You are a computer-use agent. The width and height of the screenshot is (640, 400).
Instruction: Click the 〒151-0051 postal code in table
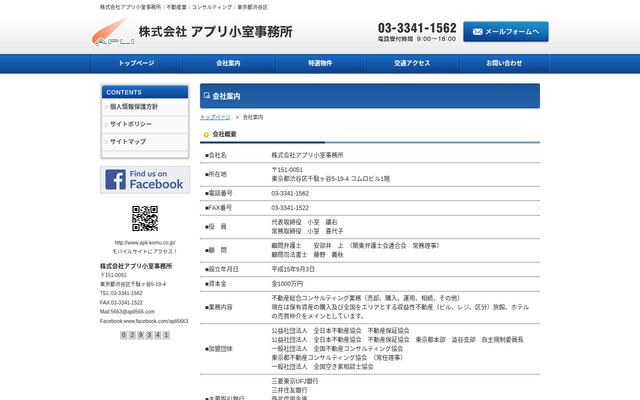pos(287,170)
